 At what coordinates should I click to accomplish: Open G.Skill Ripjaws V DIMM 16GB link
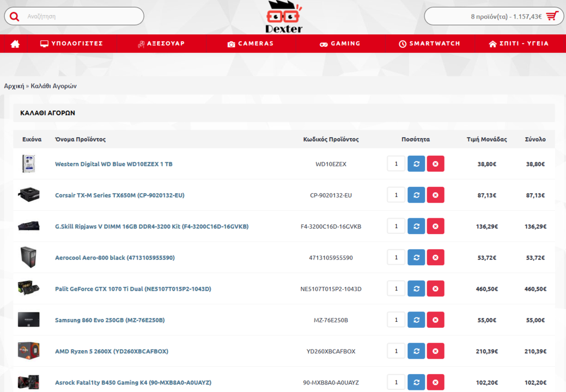pyautogui.click(x=151, y=226)
